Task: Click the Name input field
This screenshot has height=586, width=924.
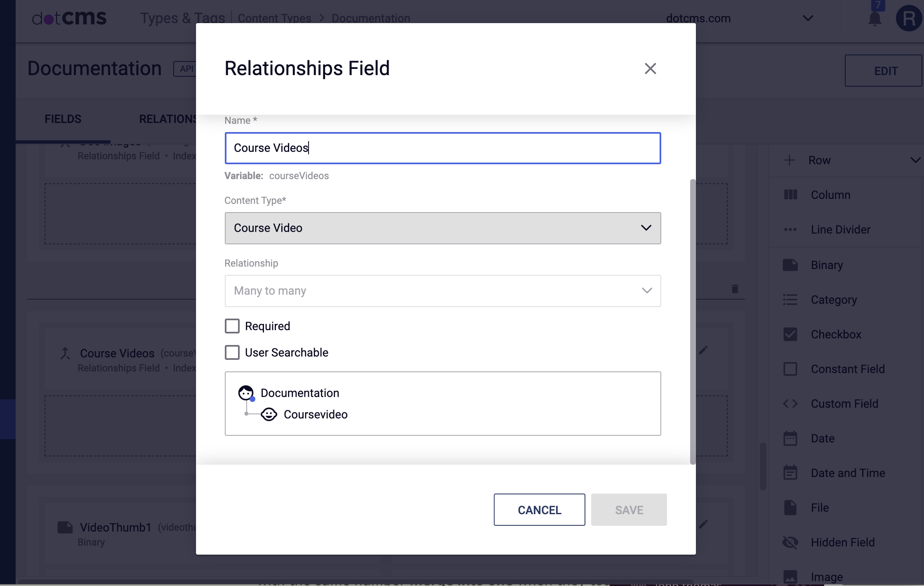Action: pyautogui.click(x=443, y=147)
